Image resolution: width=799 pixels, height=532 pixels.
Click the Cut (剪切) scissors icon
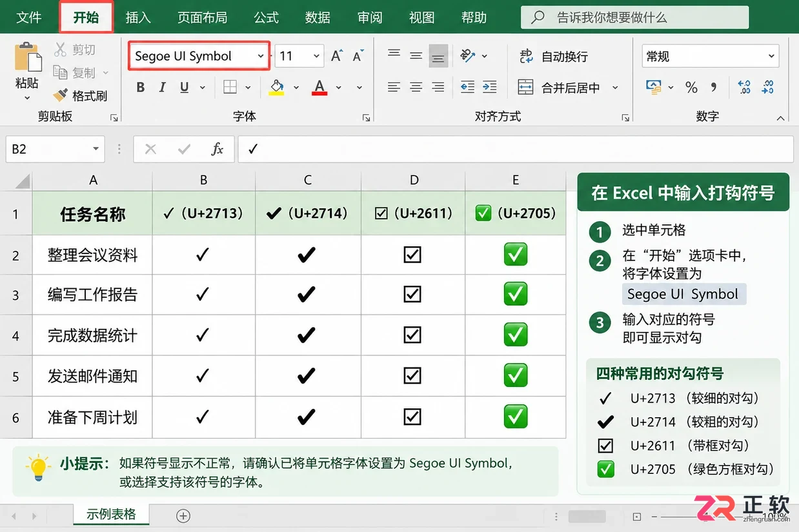[x=61, y=49]
